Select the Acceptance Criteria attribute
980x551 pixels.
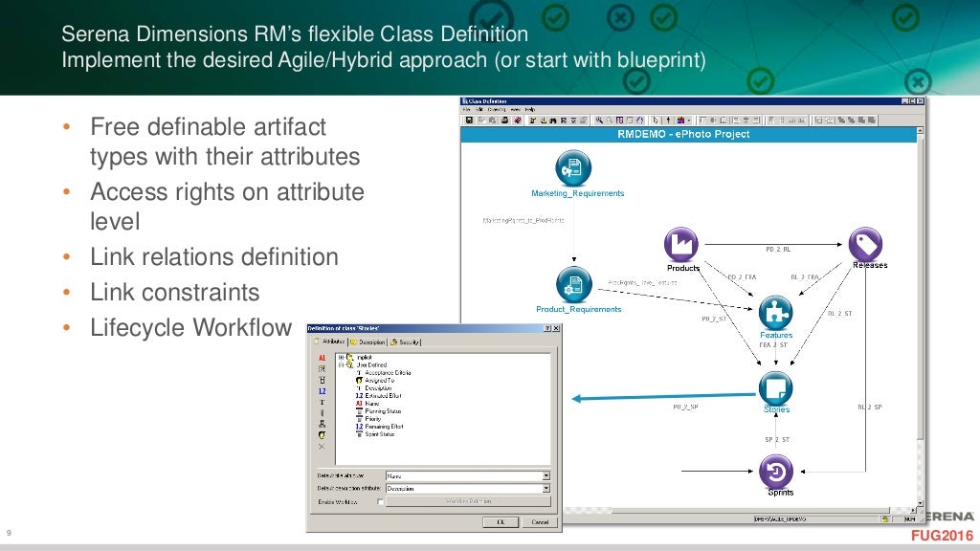point(389,373)
